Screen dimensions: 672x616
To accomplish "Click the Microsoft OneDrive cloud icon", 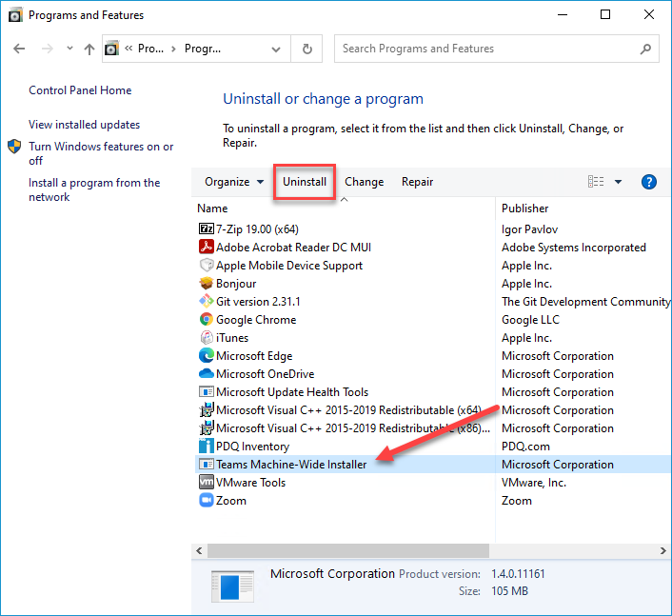I will point(207,373).
